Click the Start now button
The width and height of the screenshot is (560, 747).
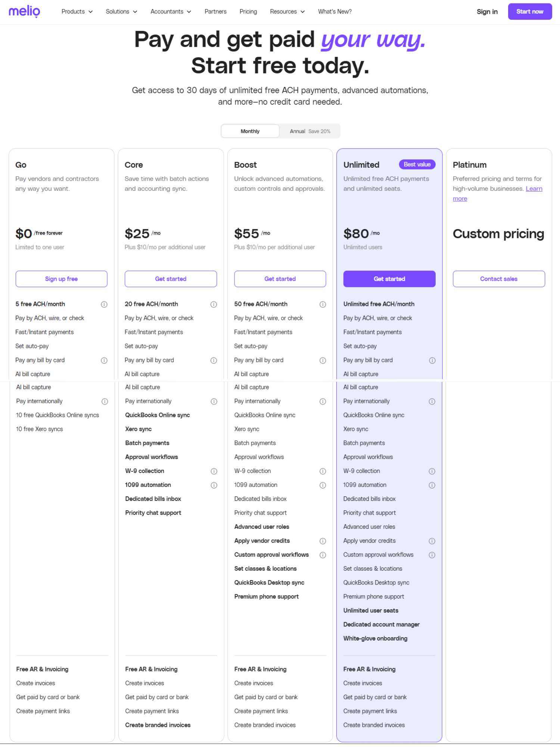[530, 12]
